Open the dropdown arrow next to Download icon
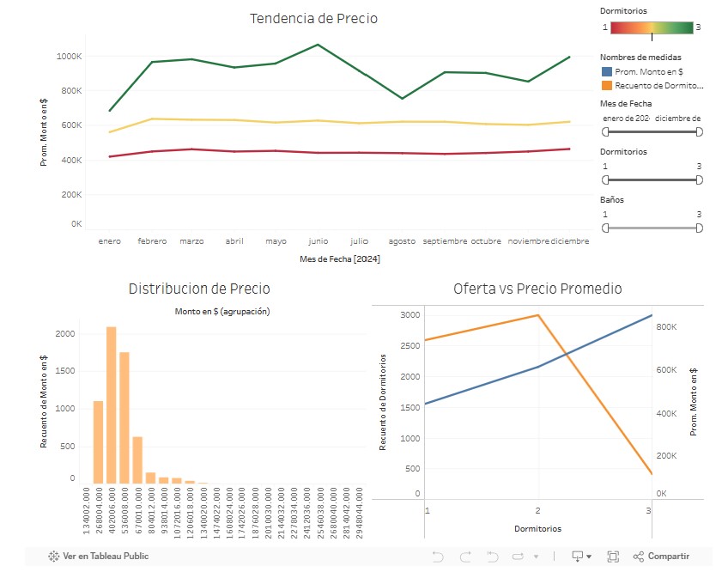728x572 pixels. pyautogui.click(x=589, y=557)
